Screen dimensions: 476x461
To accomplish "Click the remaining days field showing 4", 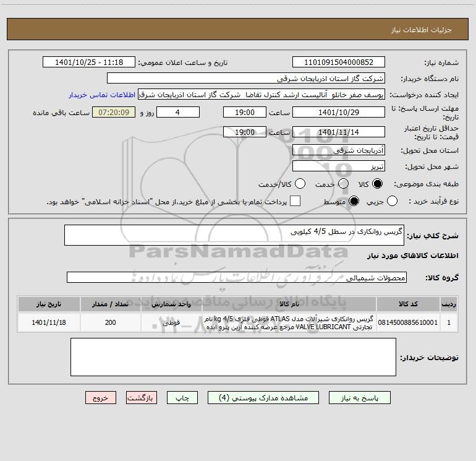I will [178, 112].
